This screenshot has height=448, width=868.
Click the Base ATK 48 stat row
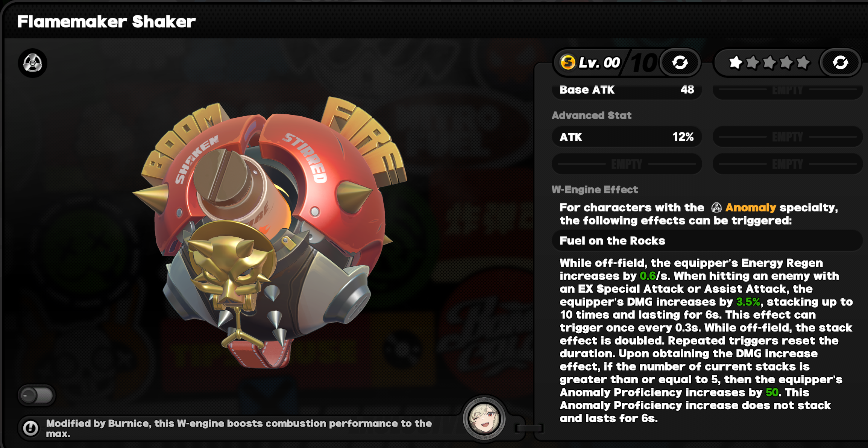pyautogui.click(x=627, y=90)
